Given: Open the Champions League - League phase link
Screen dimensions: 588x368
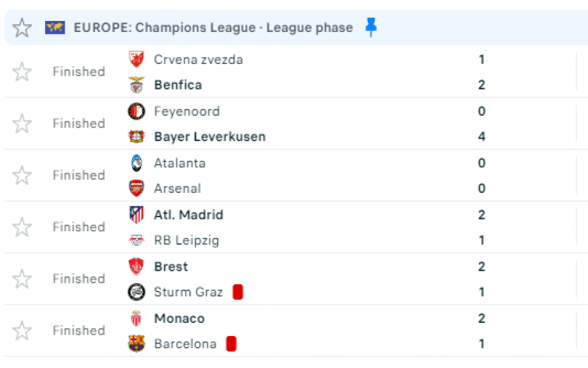Looking at the screenshot, I should [x=213, y=27].
